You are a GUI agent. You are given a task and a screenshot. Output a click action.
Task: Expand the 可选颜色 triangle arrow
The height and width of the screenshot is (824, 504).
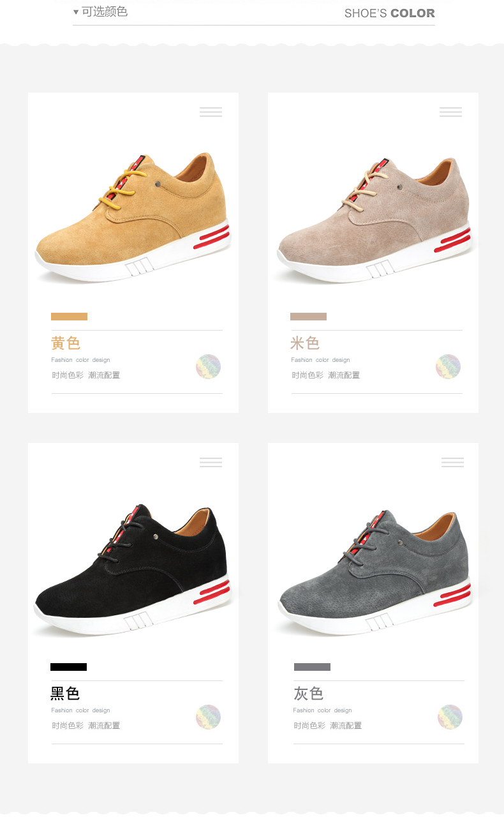[x=76, y=12]
